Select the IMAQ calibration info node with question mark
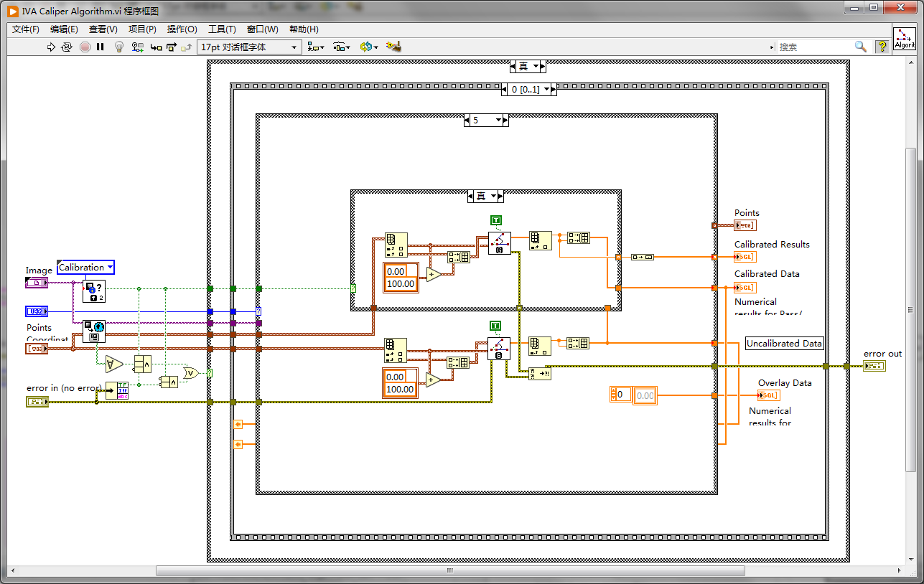Screen dimensions: 924x584 coord(94,291)
